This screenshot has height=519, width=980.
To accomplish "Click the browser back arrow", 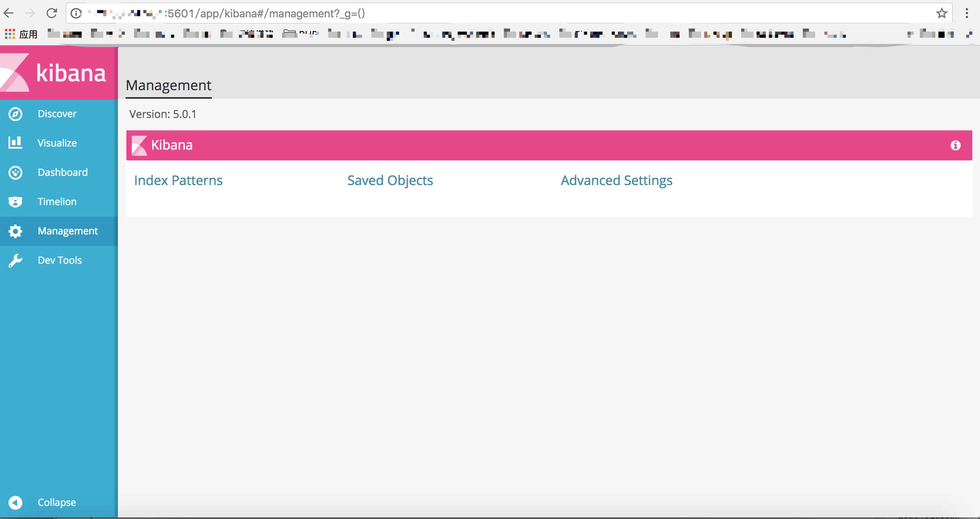I will click(8, 13).
